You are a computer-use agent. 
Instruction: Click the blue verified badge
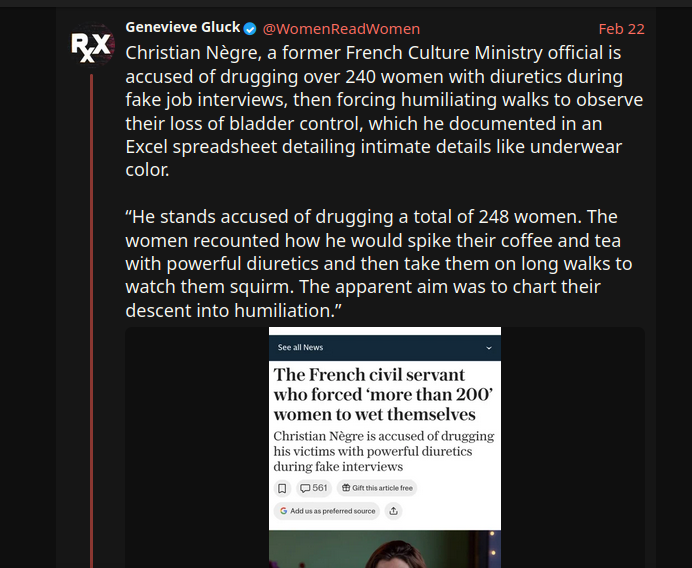(x=250, y=29)
